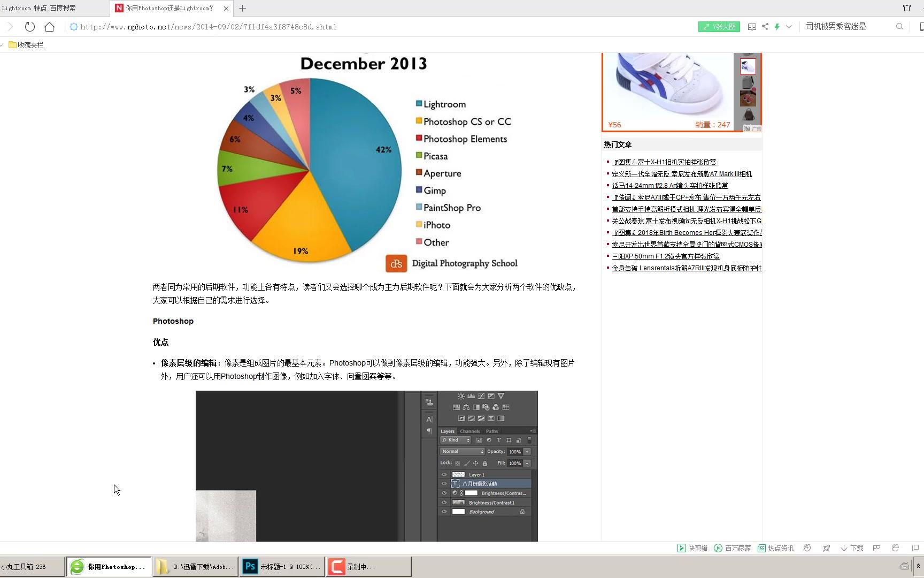Close the 你用Photoshop还是Lightroom tab
The width and height of the screenshot is (924, 578).
(x=226, y=9)
